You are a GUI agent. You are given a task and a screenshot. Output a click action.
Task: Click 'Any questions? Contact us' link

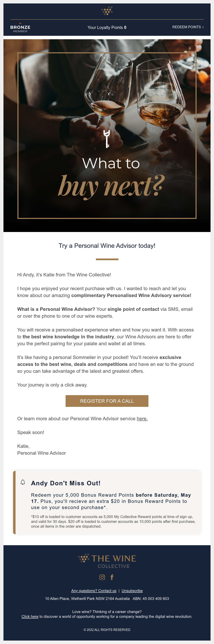(94, 591)
